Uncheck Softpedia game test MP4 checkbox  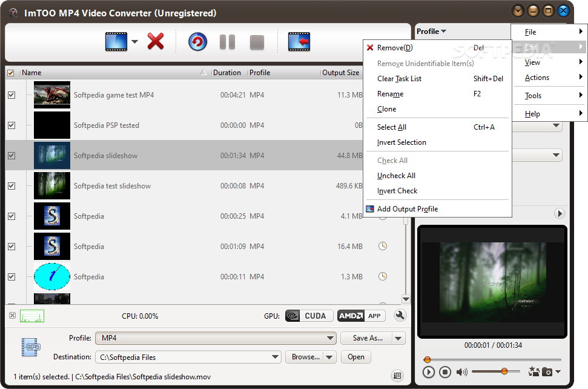[x=12, y=95]
